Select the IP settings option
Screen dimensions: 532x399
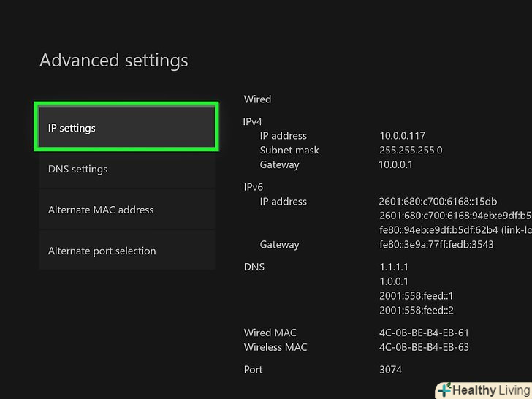click(126, 128)
